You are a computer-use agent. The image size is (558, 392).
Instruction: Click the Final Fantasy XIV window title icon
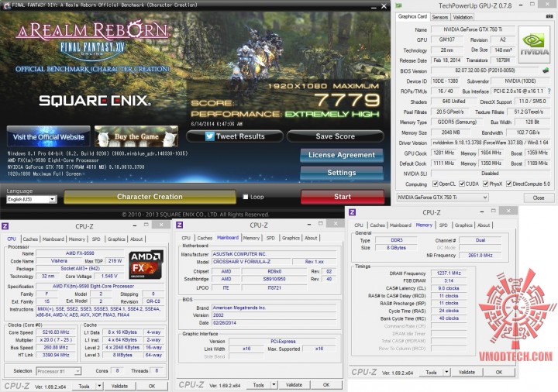tap(6, 5)
